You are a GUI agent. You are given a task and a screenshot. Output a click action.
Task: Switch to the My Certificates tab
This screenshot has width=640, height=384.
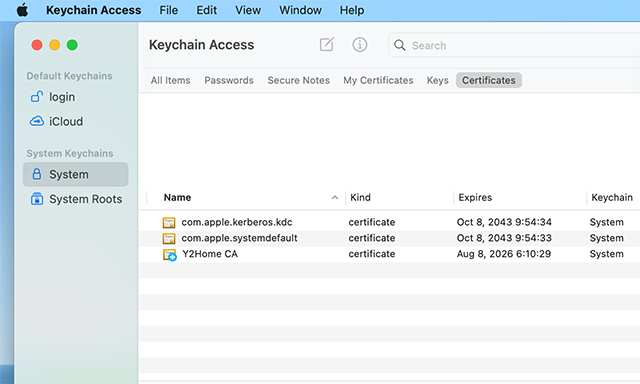[378, 80]
